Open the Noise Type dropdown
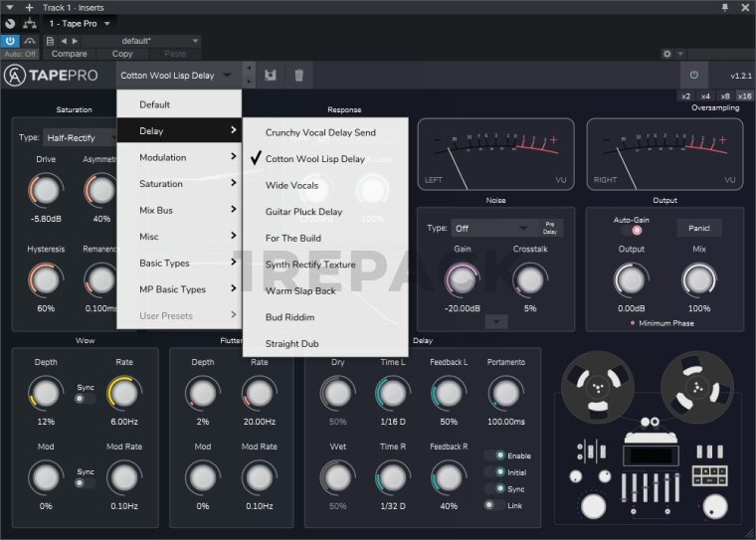Viewport: 756px width, 540px height. click(x=492, y=228)
